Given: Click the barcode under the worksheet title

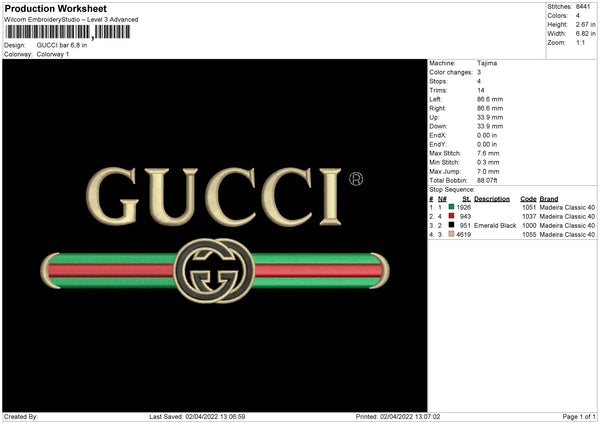Looking at the screenshot, I should 67,32.
